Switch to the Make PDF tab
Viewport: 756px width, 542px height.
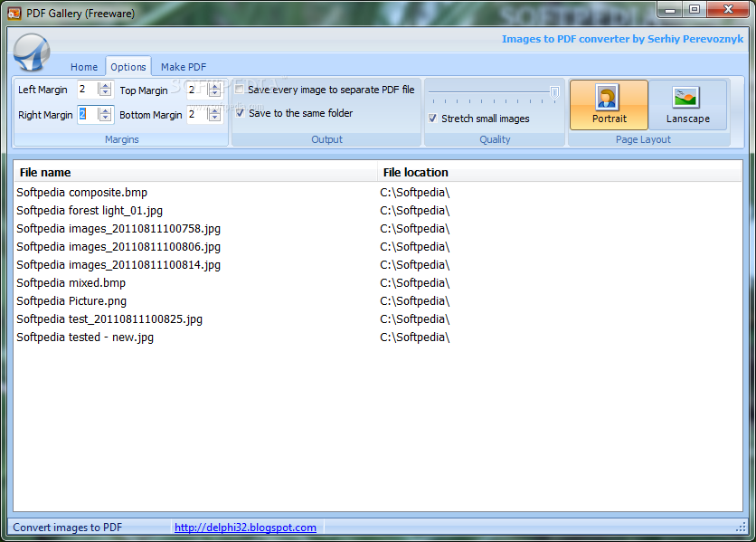pos(184,67)
